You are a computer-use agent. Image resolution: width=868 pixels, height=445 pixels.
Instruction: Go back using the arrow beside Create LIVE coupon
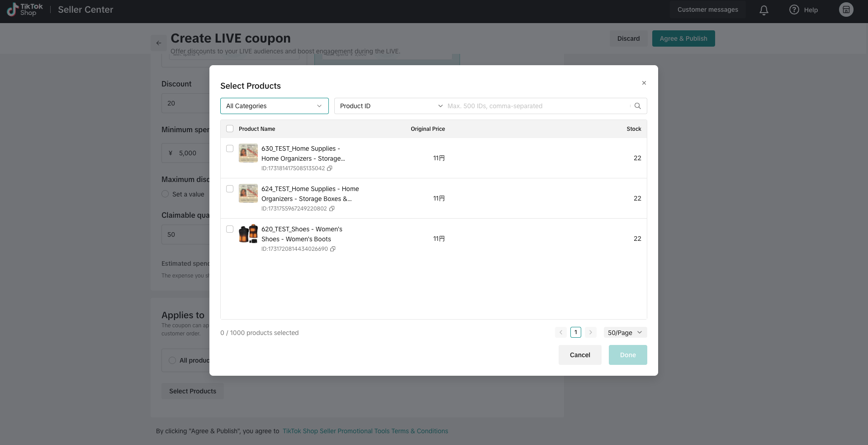pyautogui.click(x=159, y=43)
